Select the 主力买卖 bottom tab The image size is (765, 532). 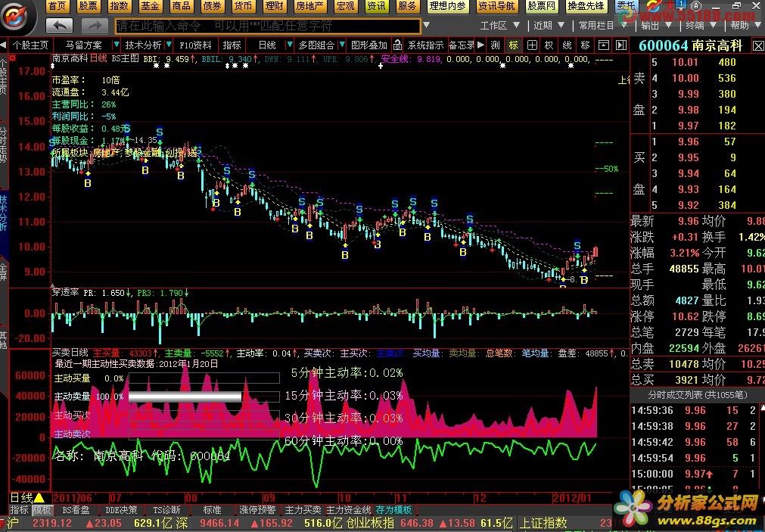pos(303,509)
